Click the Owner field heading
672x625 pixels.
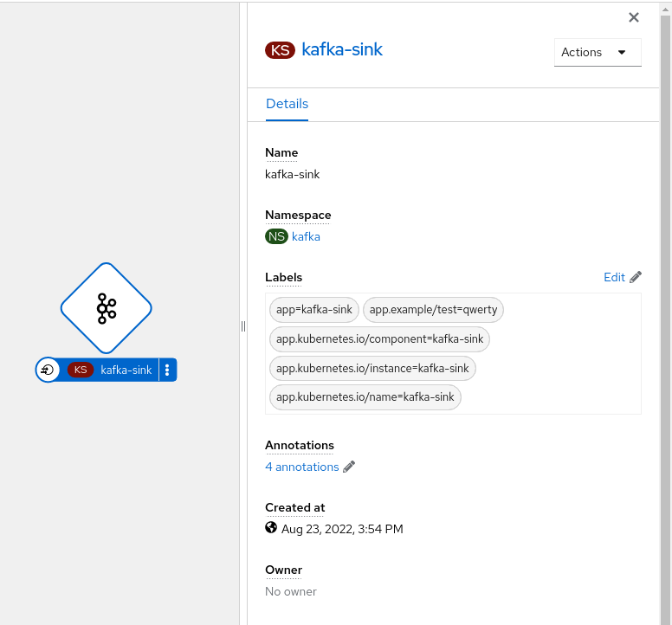(283, 570)
